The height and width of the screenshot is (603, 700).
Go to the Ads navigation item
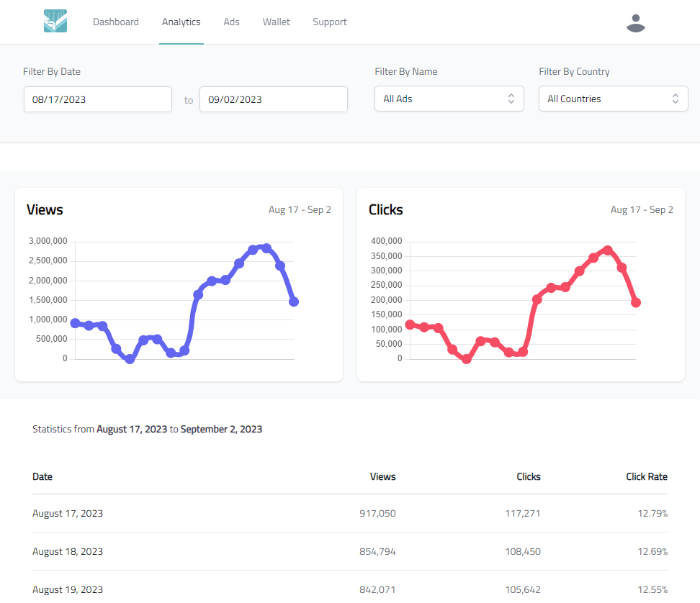[231, 22]
